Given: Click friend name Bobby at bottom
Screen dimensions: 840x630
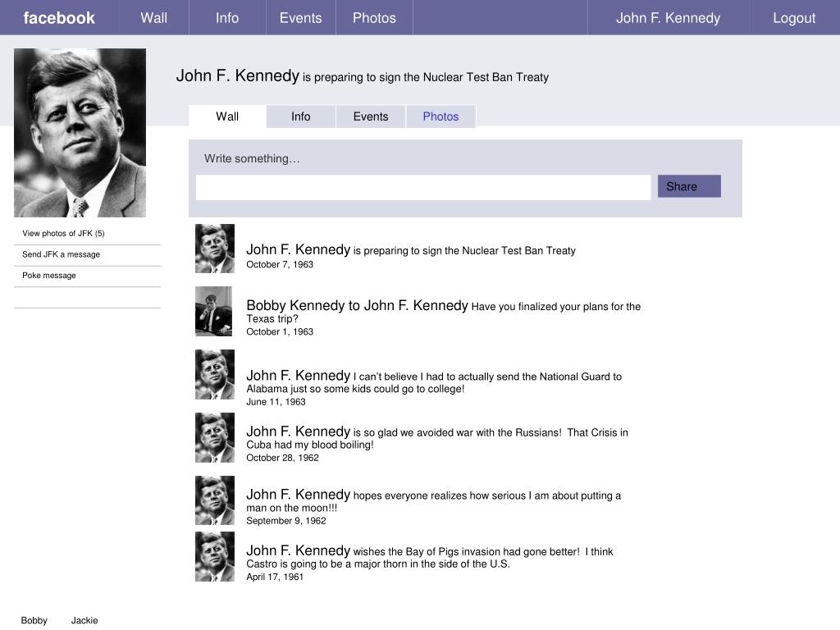Looking at the screenshot, I should click(34, 620).
